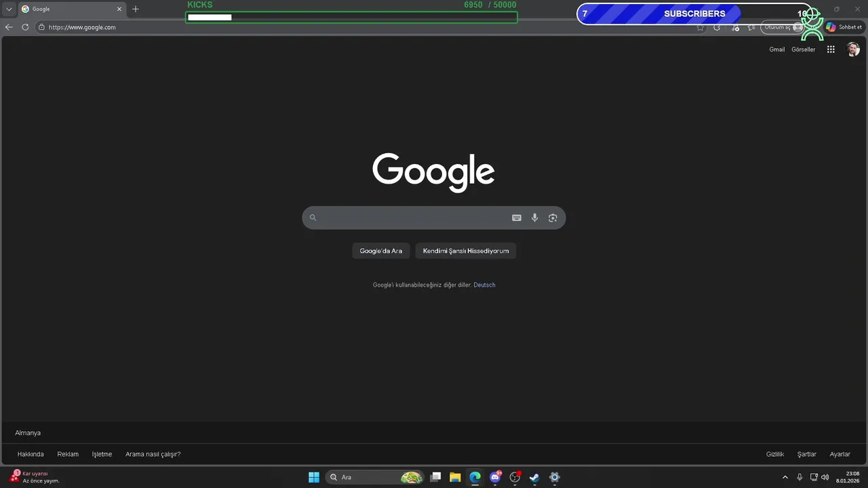Open the tab search chevron menu

click(x=9, y=9)
